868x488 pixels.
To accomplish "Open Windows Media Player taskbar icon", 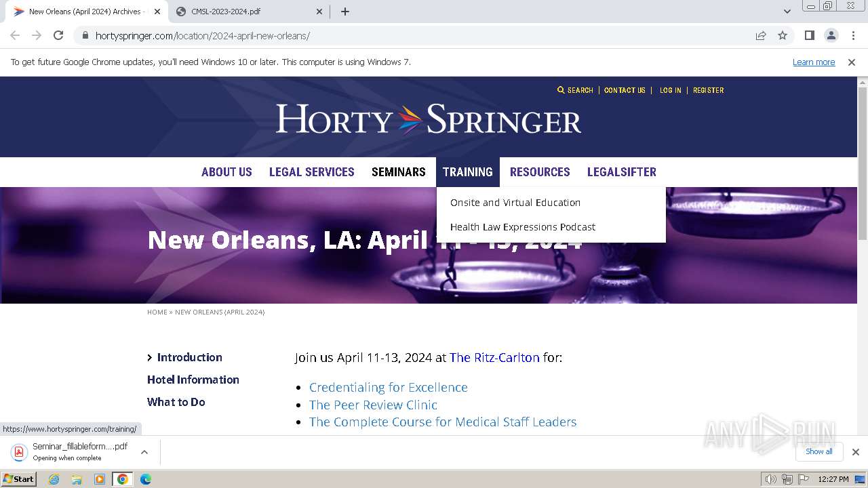I will (x=100, y=479).
